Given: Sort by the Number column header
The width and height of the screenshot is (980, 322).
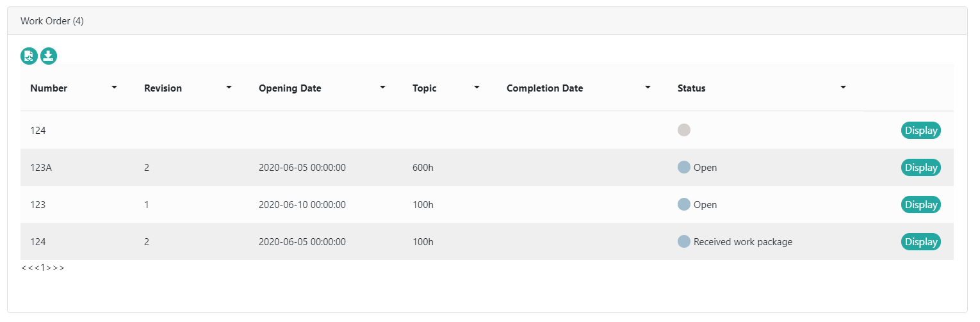Looking at the screenshot, I should (x=49, y=88).
